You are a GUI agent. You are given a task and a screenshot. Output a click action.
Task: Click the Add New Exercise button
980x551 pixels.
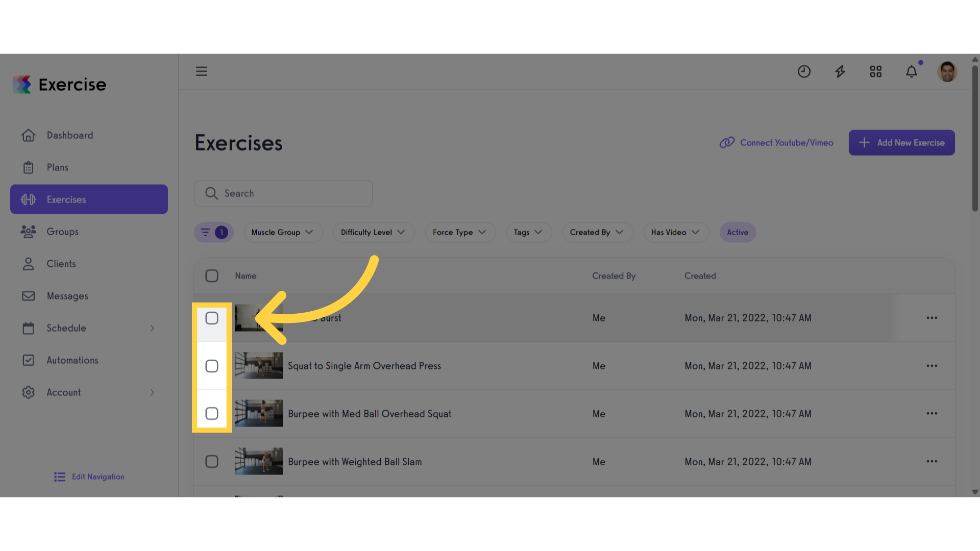[x=901, y=143]
